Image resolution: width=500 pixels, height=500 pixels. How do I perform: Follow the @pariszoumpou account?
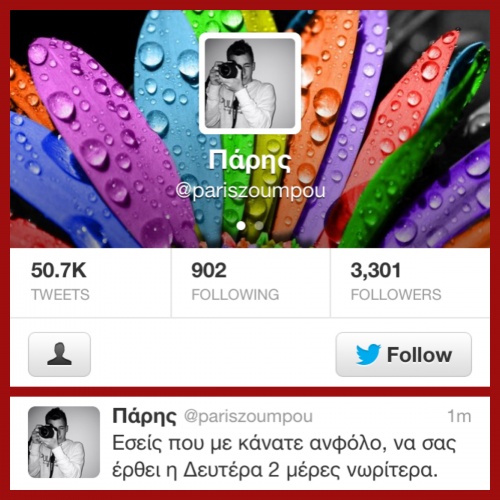(x=404, y=354)
